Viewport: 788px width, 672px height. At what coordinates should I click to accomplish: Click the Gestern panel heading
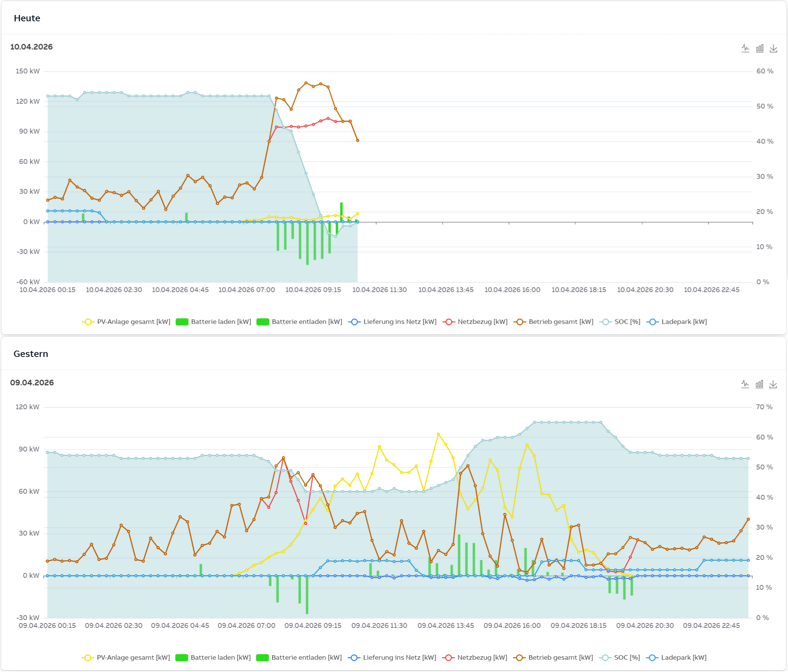pyautogui.click(x=31, y=354)
